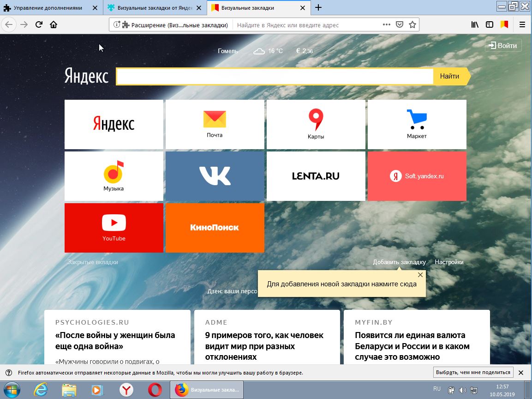Open Закрытые вкладки link
Image resolution: width=532 pixels, height=399 pixels.
pyautogui.click(x=93, y=262)
